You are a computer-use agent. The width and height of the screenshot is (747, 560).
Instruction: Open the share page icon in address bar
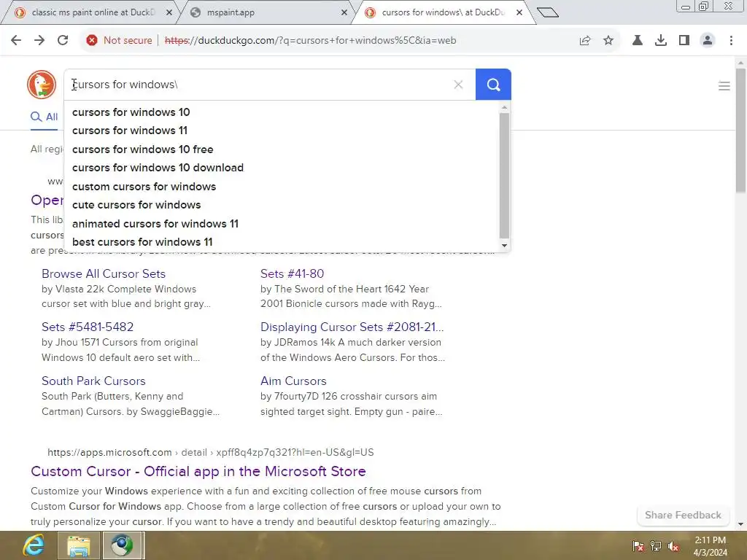[585, 41]
